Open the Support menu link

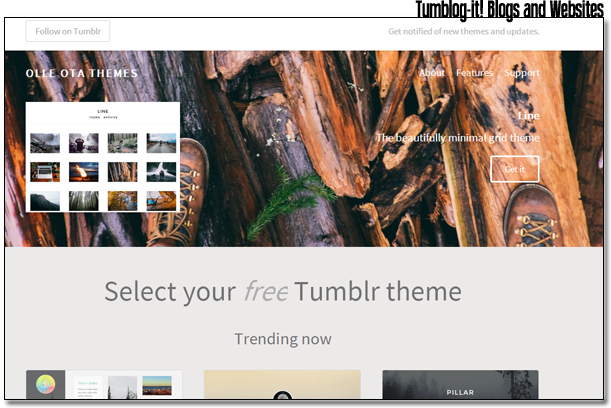522,73
